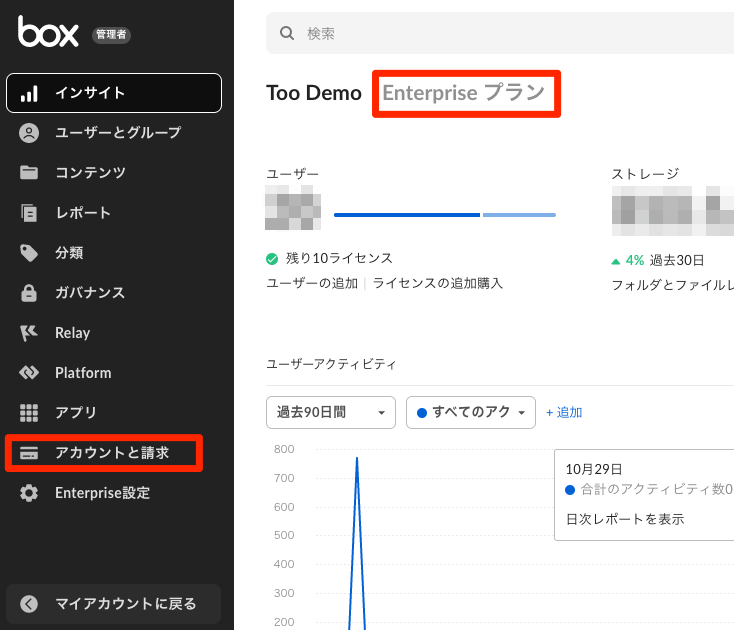This screenshot has height=630, width=734.
Task: Open ユーザーとグループ in the sidebar
Action: tap(114, 133)
